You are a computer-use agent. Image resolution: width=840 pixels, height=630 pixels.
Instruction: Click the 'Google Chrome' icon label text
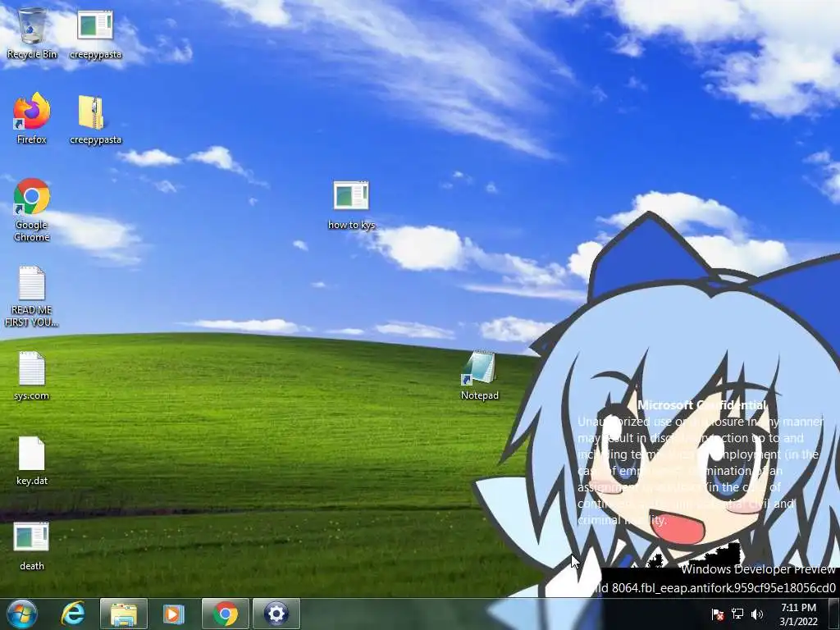[x=32, y=231]
